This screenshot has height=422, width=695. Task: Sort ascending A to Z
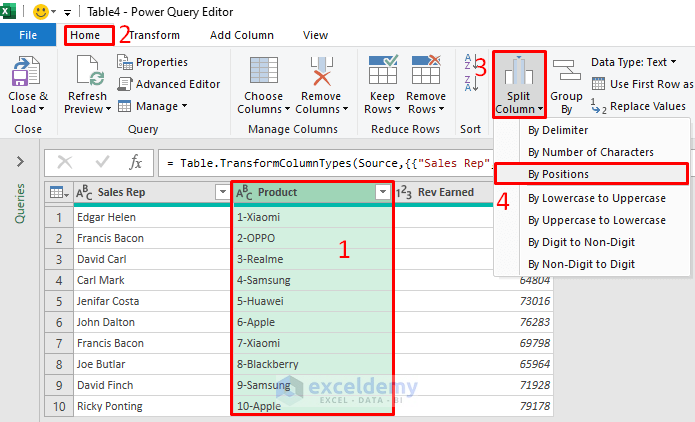469,62
